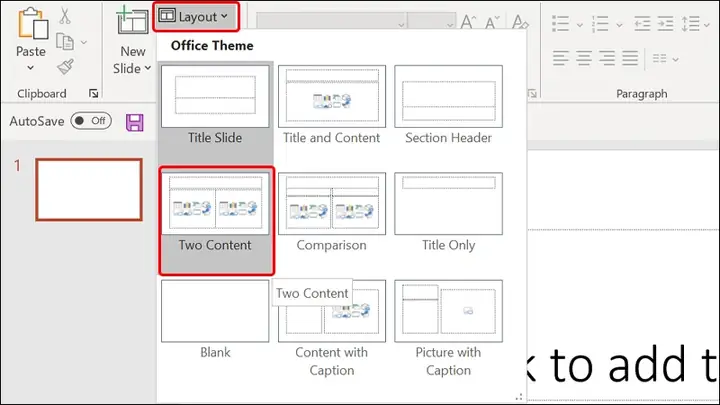Click the slide title placeholder text
Viewport: 720px width, 405px height.
click(624, 365)
